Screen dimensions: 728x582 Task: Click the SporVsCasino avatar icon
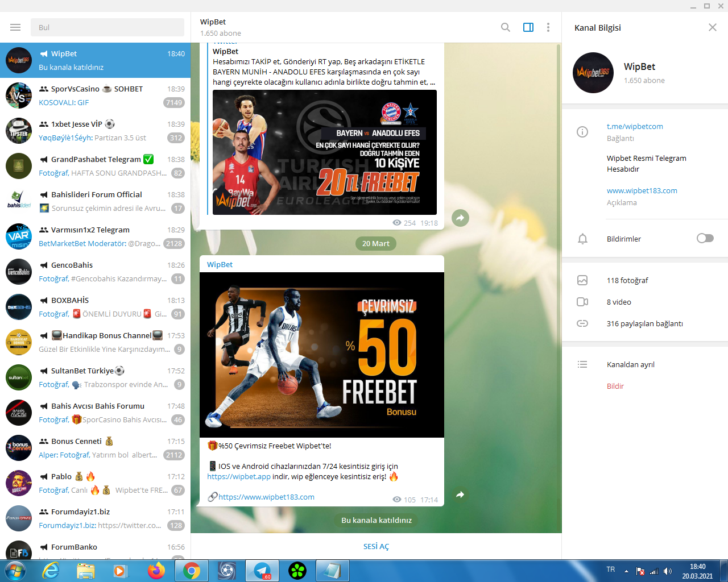coord(19,95)
